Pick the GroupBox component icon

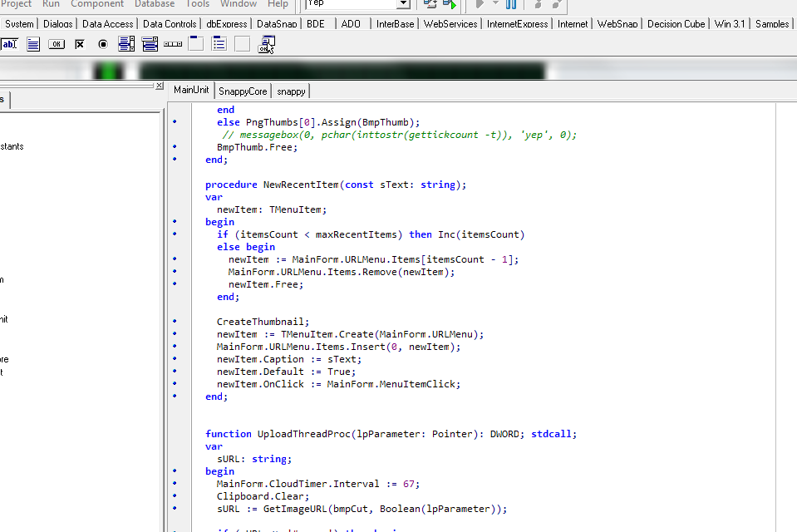[x=195, y=44]
